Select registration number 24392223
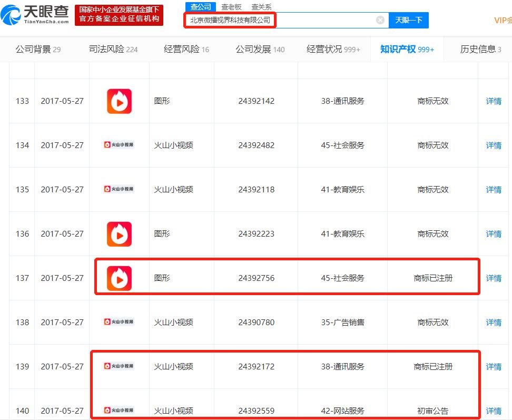This screenshot has width=512, height=420. coord(257,234)
